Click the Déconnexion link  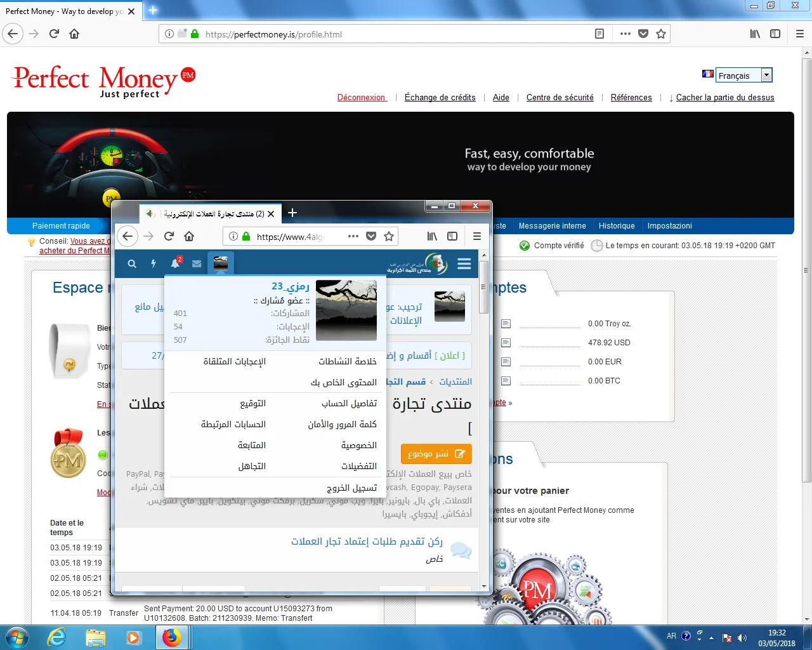[x=362, y=97]
